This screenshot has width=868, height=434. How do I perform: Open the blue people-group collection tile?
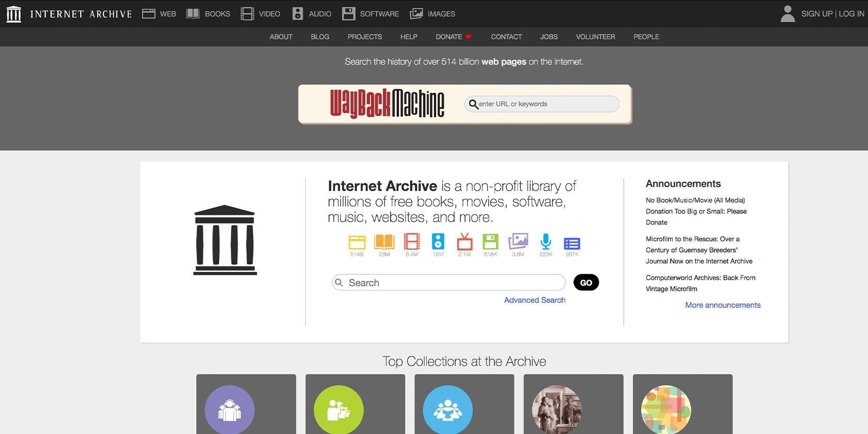coord(464,404)
